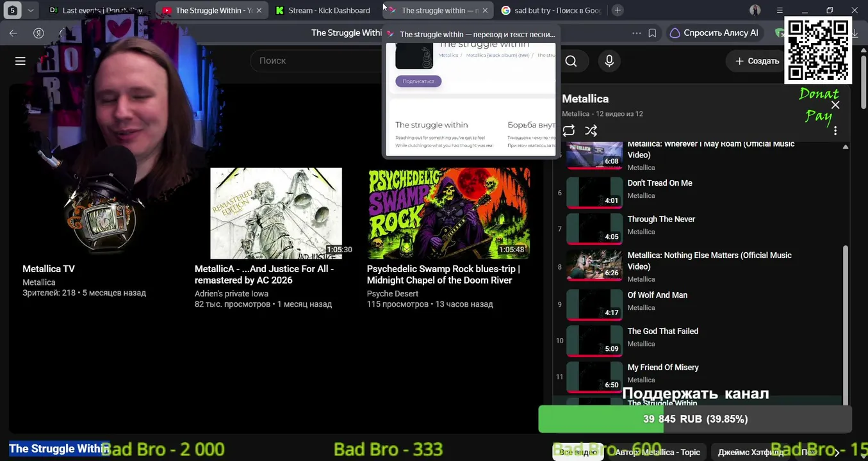Screen dimensions: 868x461
Task: Select the 'Автор: Metallica - Topic' filter chip
Action: [x=657, y=452]
